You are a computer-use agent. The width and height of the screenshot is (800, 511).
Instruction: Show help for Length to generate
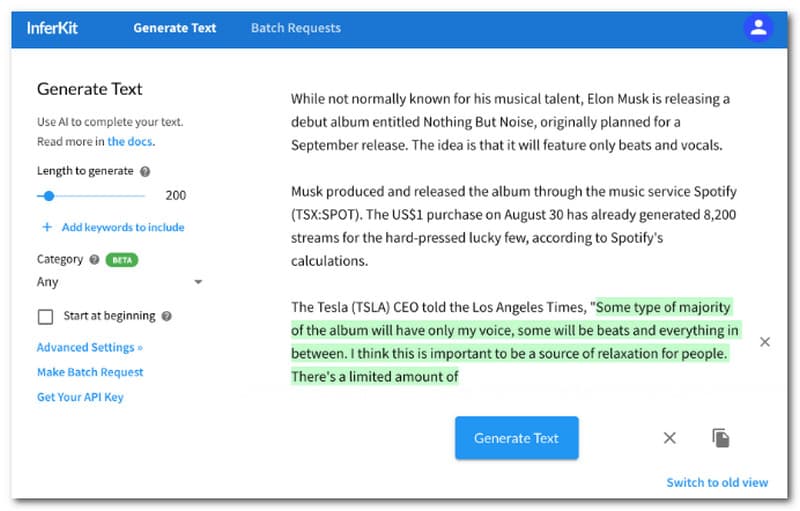pyautogui.click(x=145, y=172)
